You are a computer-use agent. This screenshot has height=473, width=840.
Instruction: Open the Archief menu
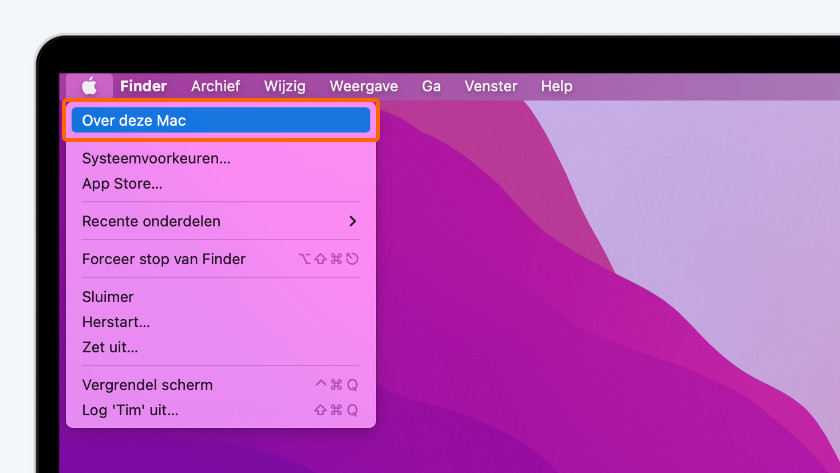[x=215, y=86]
